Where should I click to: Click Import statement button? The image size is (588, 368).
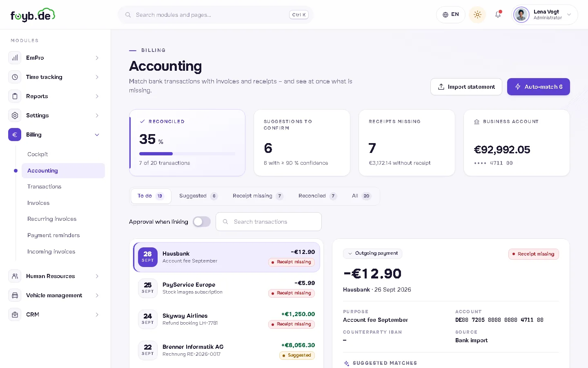[466, 87]
